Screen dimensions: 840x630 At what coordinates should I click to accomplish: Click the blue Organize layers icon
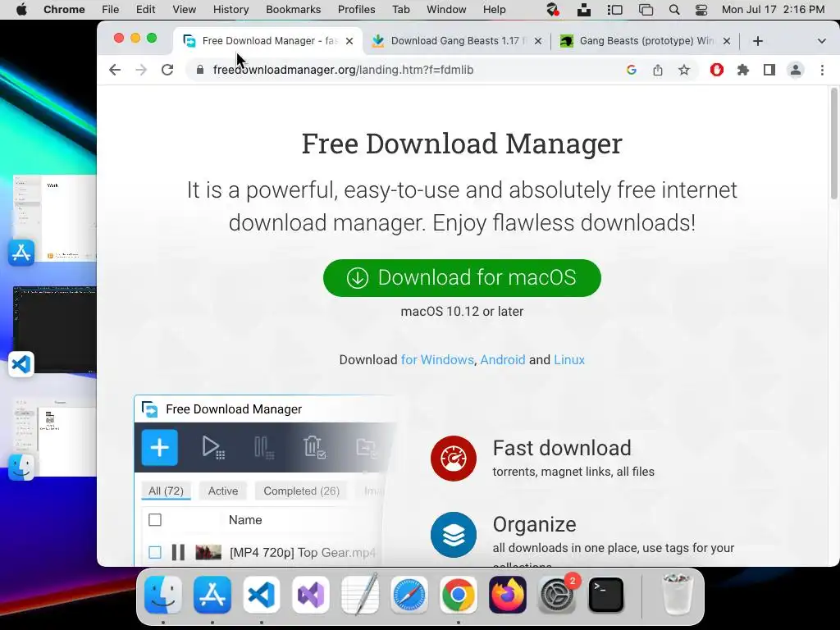pos(453,535)
